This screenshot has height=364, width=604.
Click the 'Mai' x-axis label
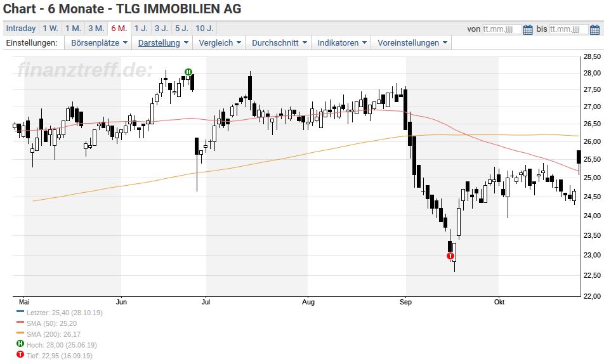click(x=24, y=302)
